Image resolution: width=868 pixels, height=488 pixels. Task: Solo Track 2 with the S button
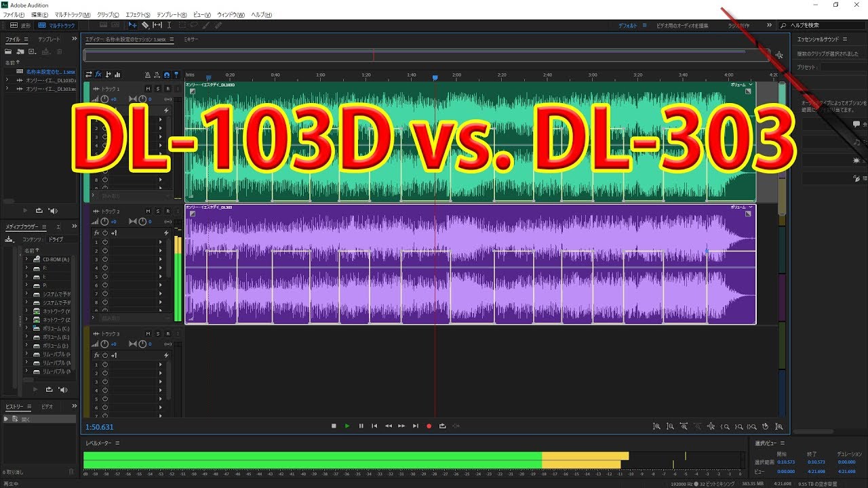157,211
